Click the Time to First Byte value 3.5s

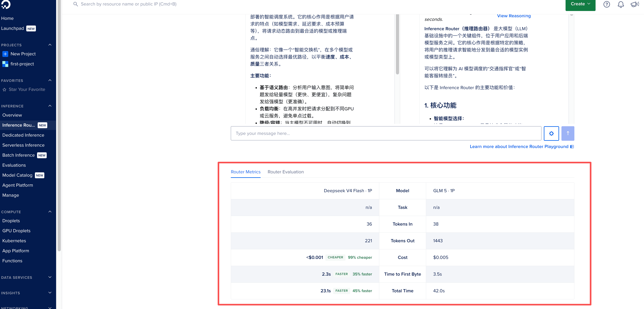(437, 274)
